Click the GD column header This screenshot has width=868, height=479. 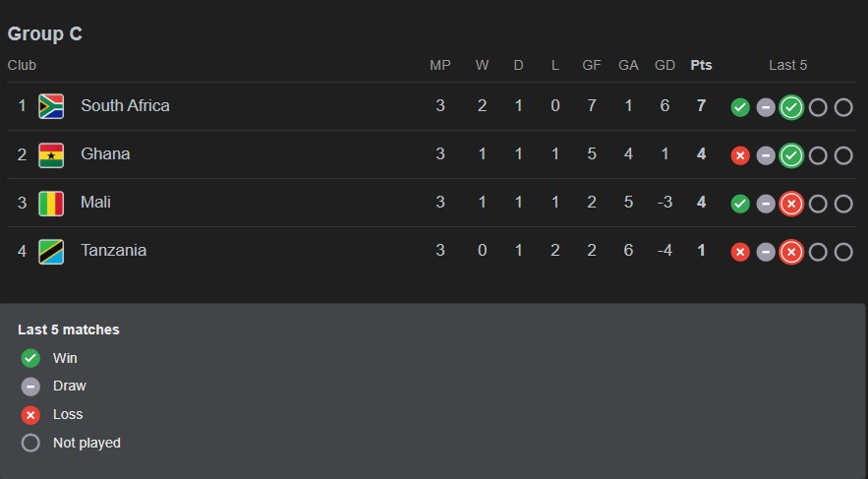(x=665, y=65)
